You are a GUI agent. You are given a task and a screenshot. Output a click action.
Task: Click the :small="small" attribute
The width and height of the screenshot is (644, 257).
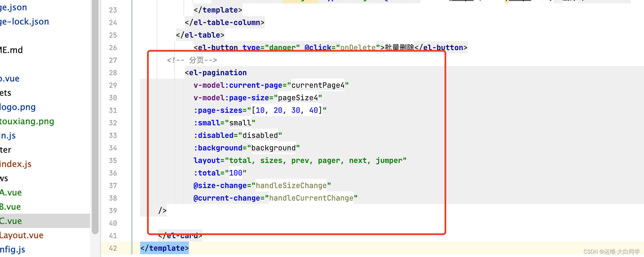[x=225, y=123]
